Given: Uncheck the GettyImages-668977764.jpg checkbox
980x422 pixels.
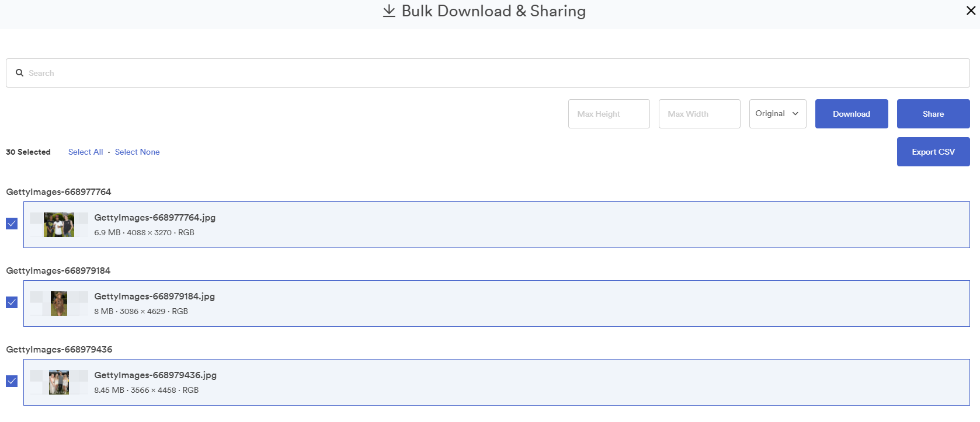Looking at the screenshot, I should (12, 224).
